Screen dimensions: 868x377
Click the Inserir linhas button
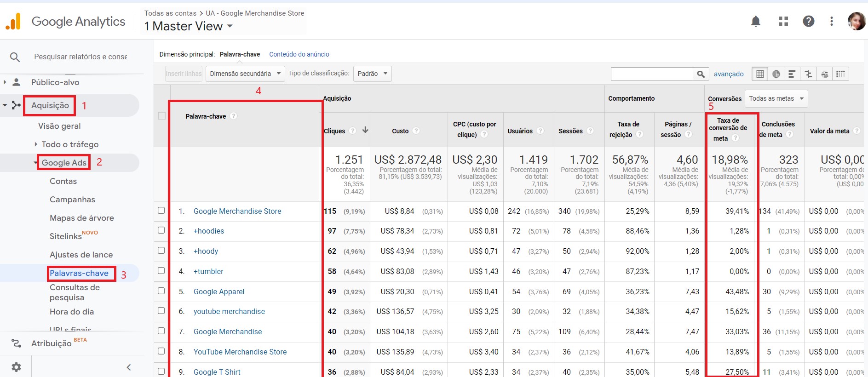pyautogui.click(x=184, y=74)
